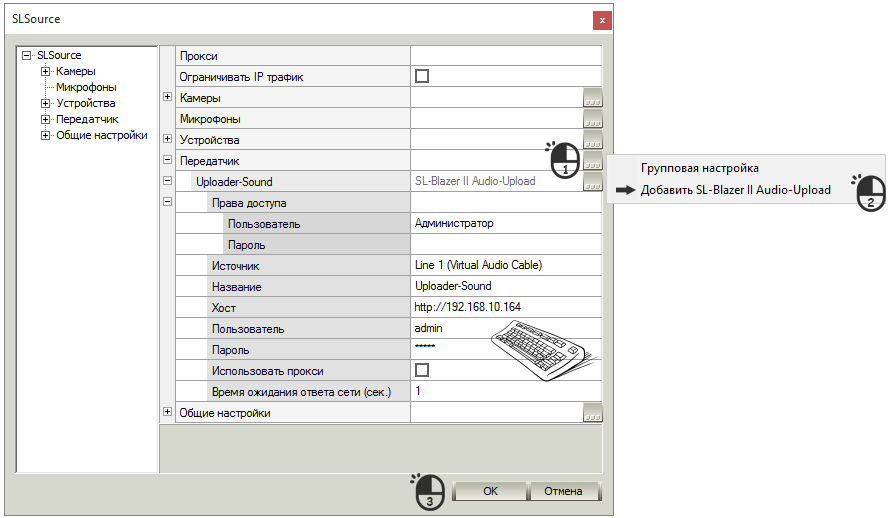Select Камеры label in left tree
889x518 pixels.
(75, 71)
